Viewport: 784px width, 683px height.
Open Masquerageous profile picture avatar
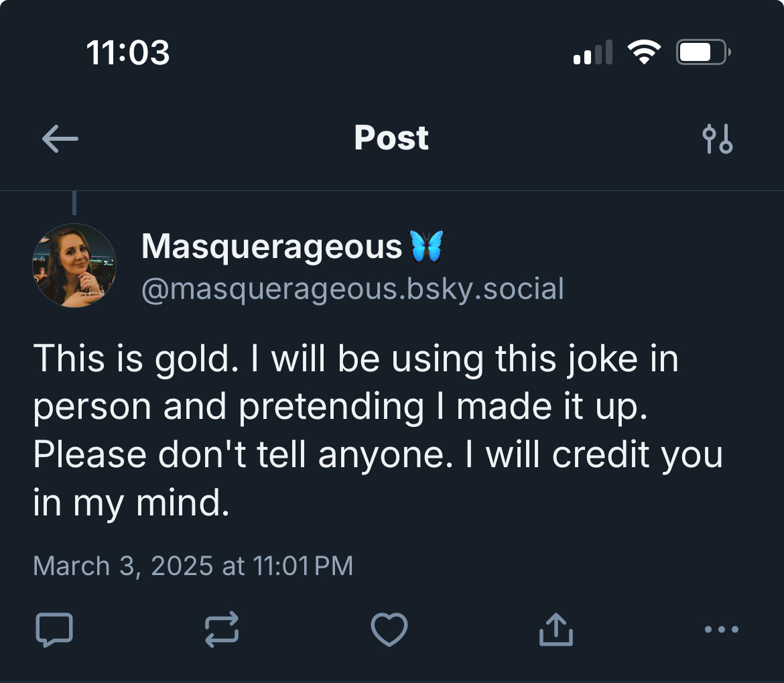tap(74, 265)
